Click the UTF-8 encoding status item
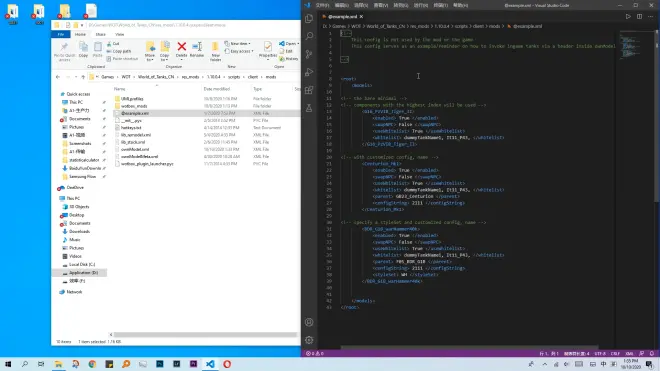This screenshot has height=371, width=660. tap(600, 354)
